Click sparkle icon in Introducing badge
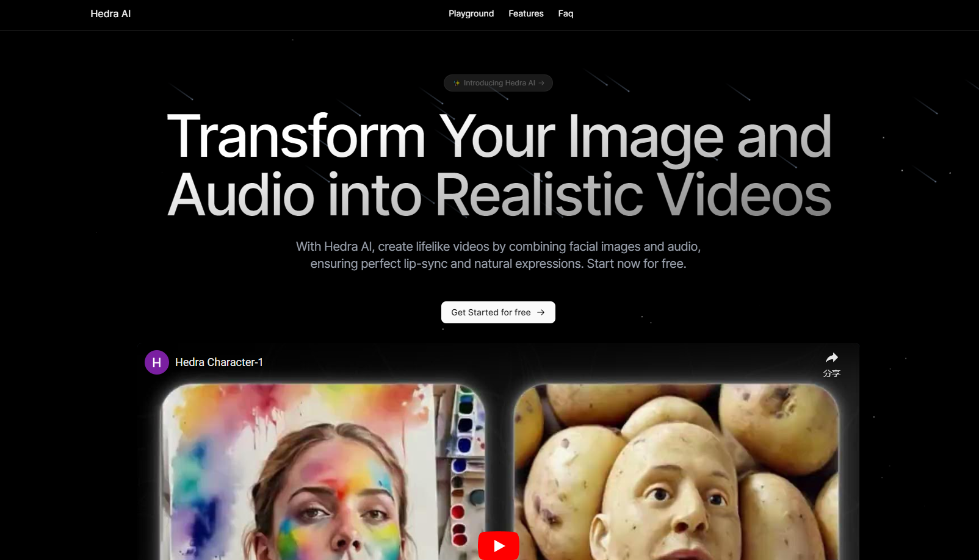Image resolution: width=979 pixels, height=560 pixels. [x=456, y=83]
